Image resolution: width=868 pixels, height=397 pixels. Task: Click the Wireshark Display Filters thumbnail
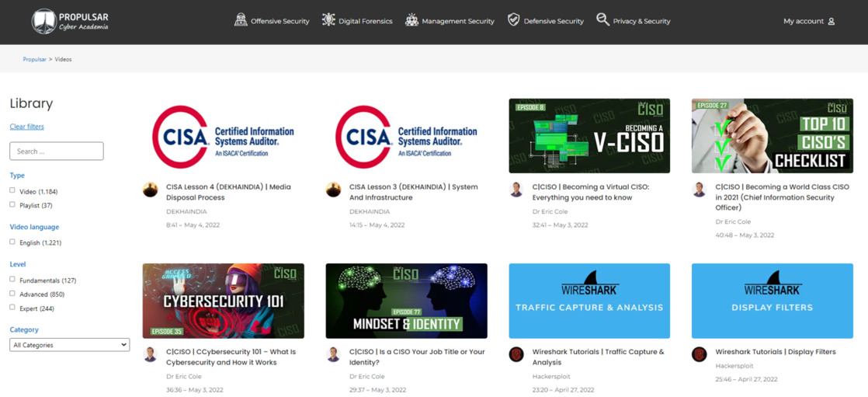click(773, 301)
